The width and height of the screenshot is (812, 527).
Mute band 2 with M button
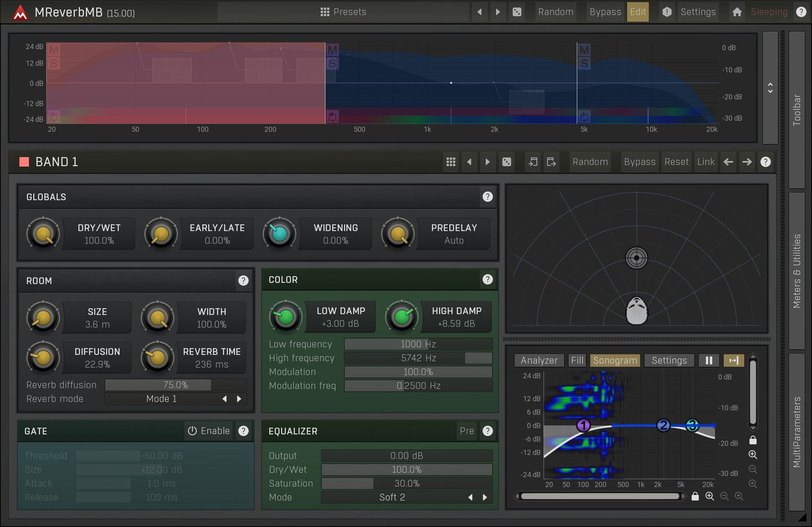[332, 50]
